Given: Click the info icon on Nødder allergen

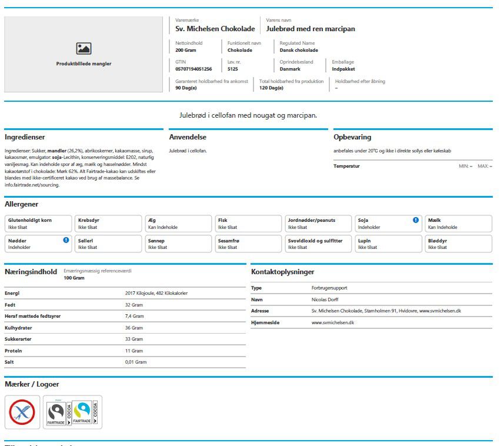Looking at the screenshot, I should (66, 240).
